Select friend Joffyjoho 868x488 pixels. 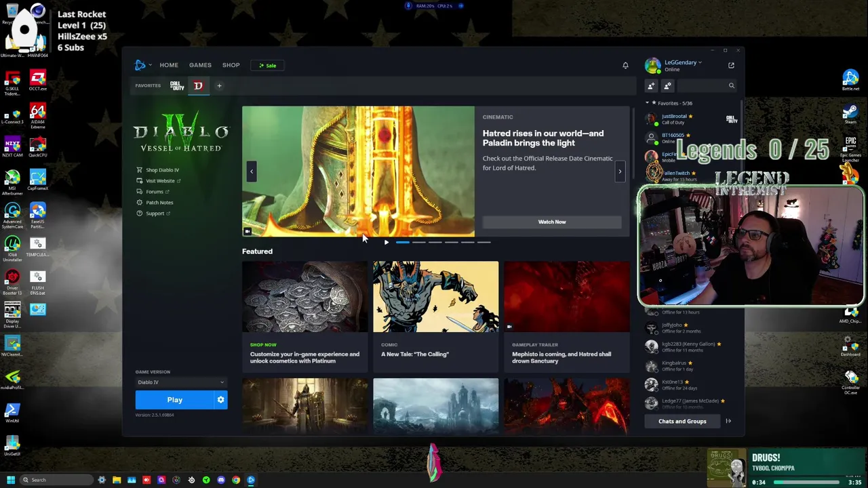690,327
